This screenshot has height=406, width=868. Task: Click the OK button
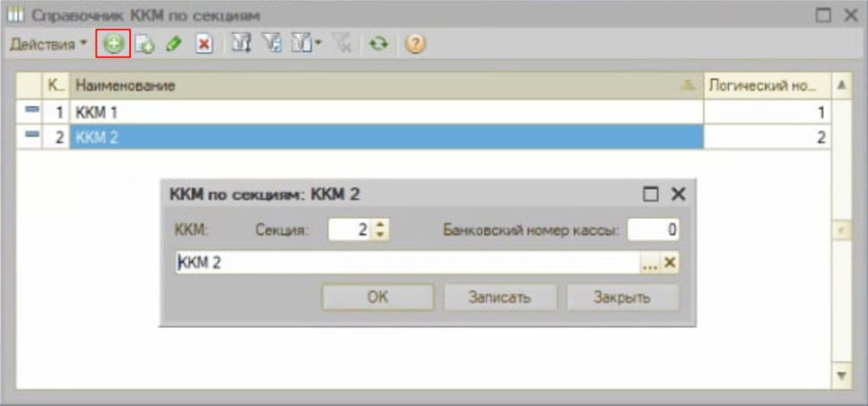pyautogui.click(x=378, y=297)
